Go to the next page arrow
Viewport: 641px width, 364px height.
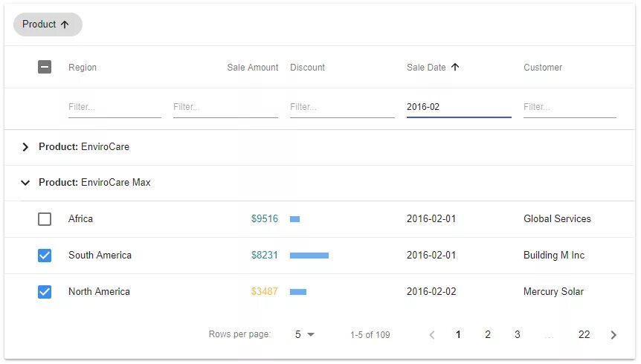613,335
